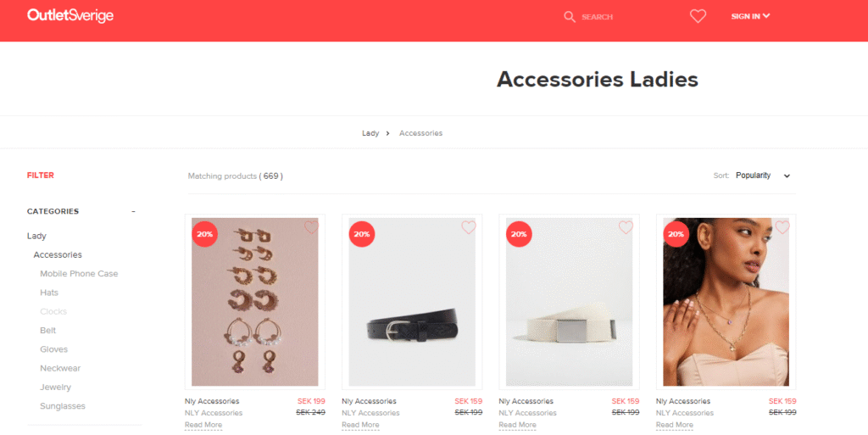Click Read More under earrings product
The width and height of the screenshot is (868, 435).
coord(203,425)
